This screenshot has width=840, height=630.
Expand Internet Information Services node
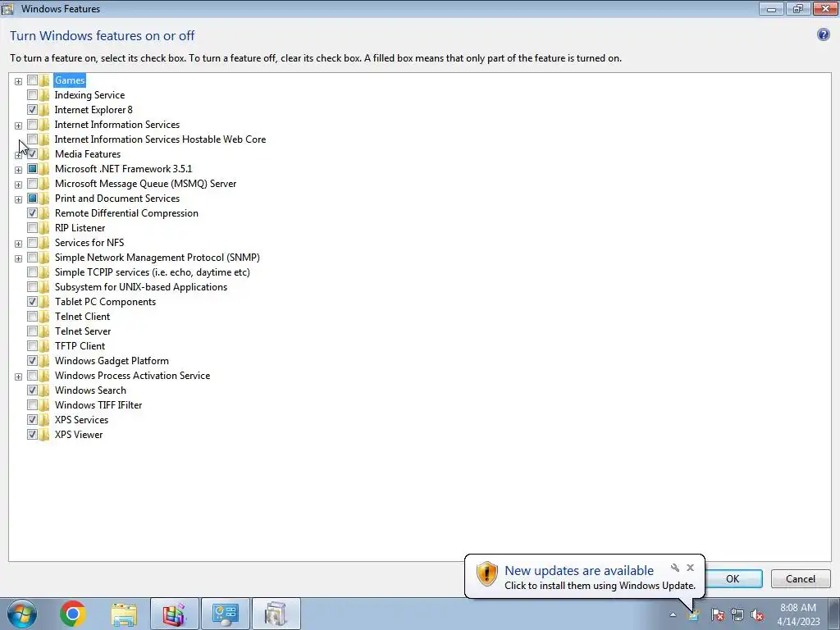[x=18, y=126]
